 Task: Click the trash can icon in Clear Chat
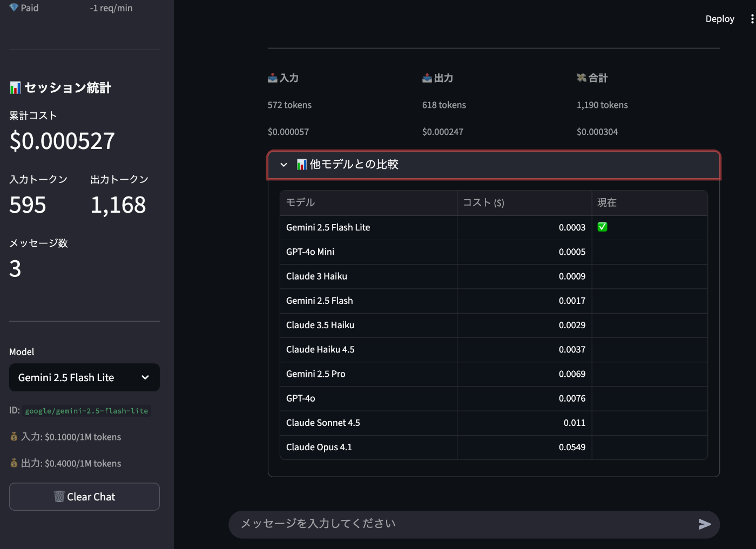click(59, 497)
